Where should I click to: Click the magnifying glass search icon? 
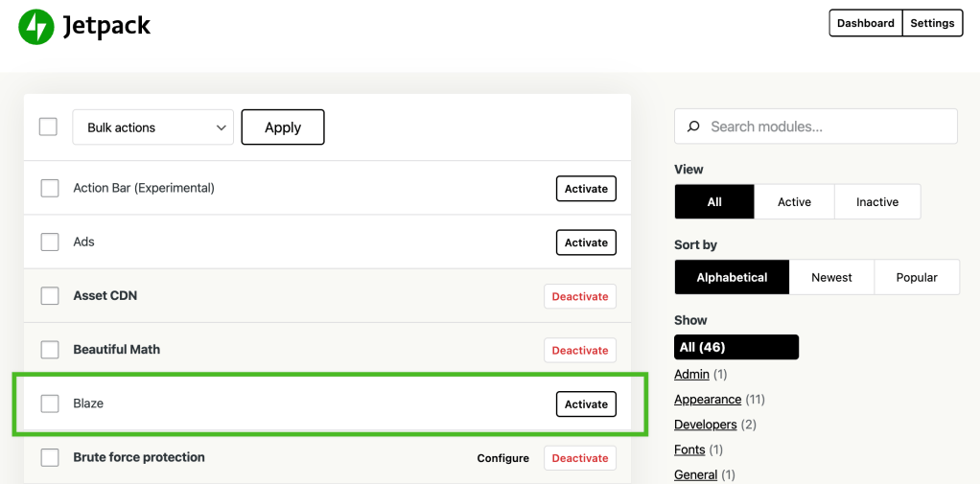[693, 127]
